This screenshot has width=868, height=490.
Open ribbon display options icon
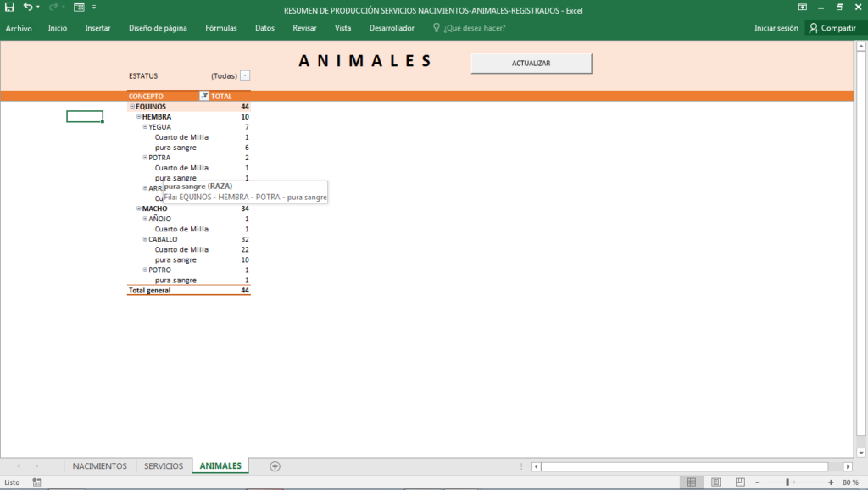(802, 7)
